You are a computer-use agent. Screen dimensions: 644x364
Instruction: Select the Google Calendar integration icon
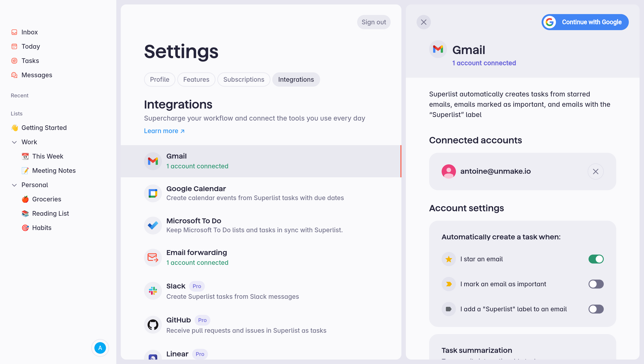click(153, 193)
